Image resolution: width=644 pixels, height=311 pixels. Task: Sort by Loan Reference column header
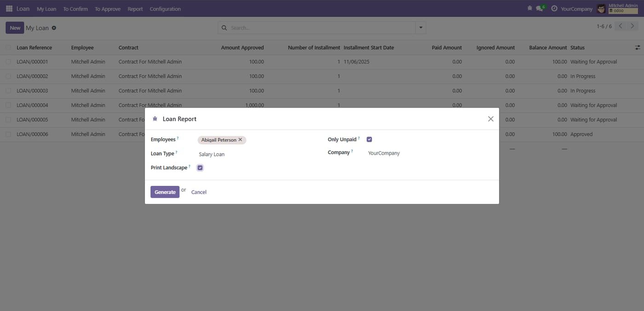click(34, 47)
